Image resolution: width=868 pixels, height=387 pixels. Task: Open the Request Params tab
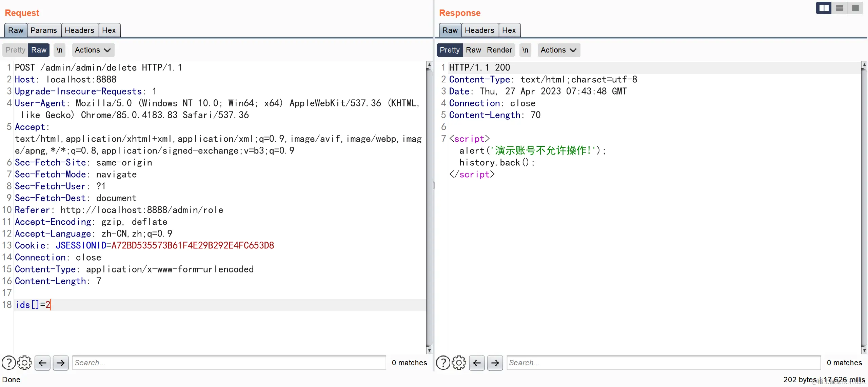pyautogui.click(x=44, y=30)
